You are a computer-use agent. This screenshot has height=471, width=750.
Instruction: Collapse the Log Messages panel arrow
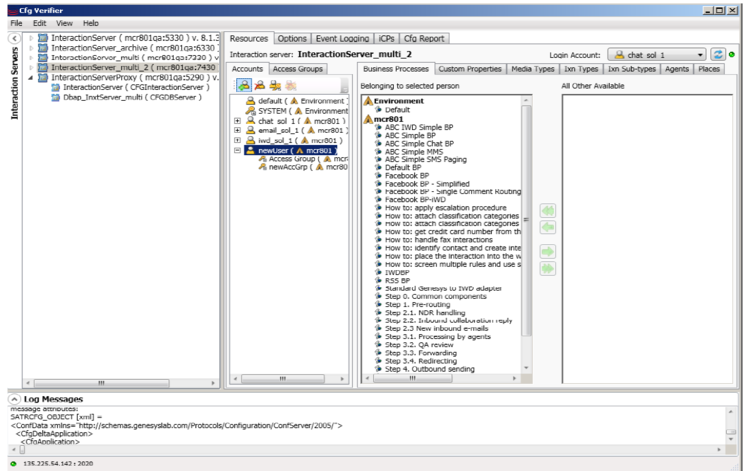tap(14, 399)
